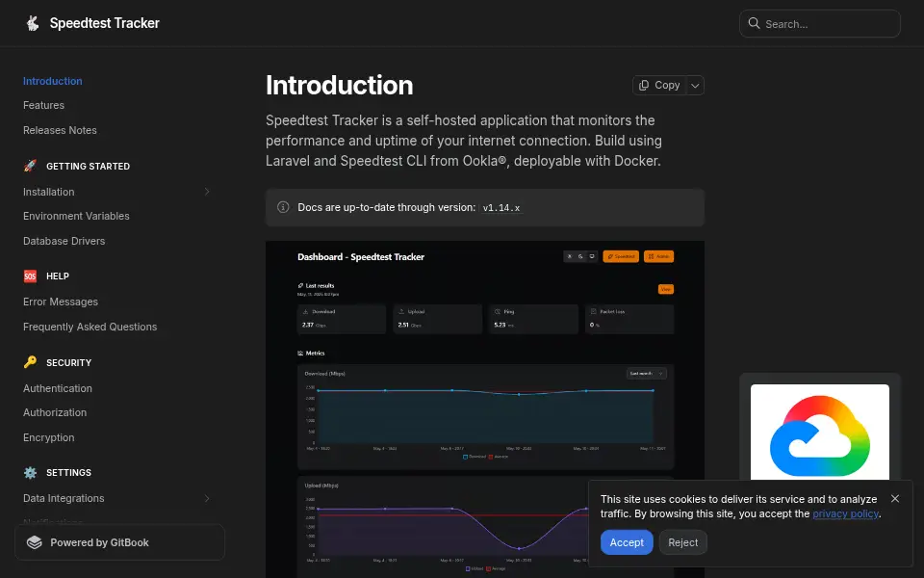Go to Database Drivers page
This screenshot has width=924, height=578.
click(x=64, y=241)
